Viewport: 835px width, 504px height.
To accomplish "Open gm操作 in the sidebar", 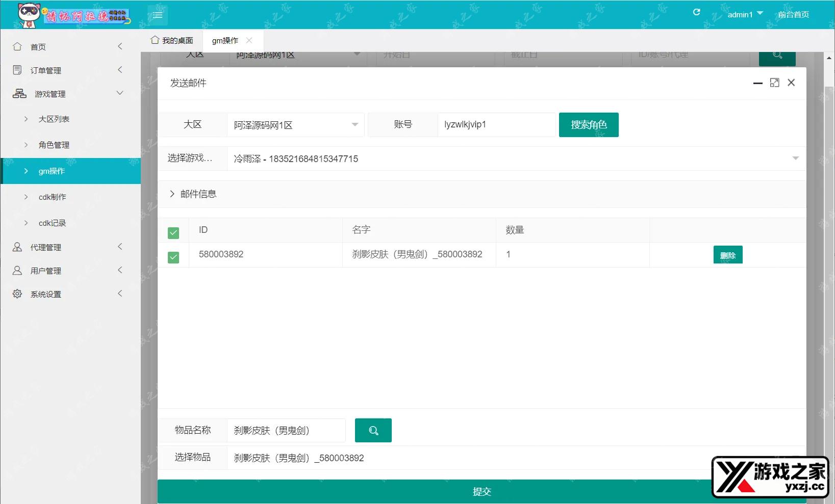I will pyautogui.click(x=70, y=171).
